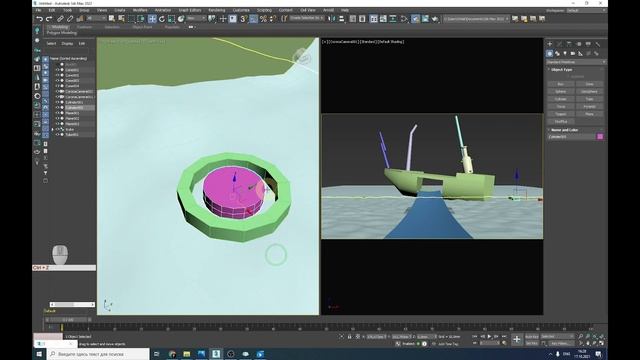Open the Create Selection Set dropdown

coord(307,18)
